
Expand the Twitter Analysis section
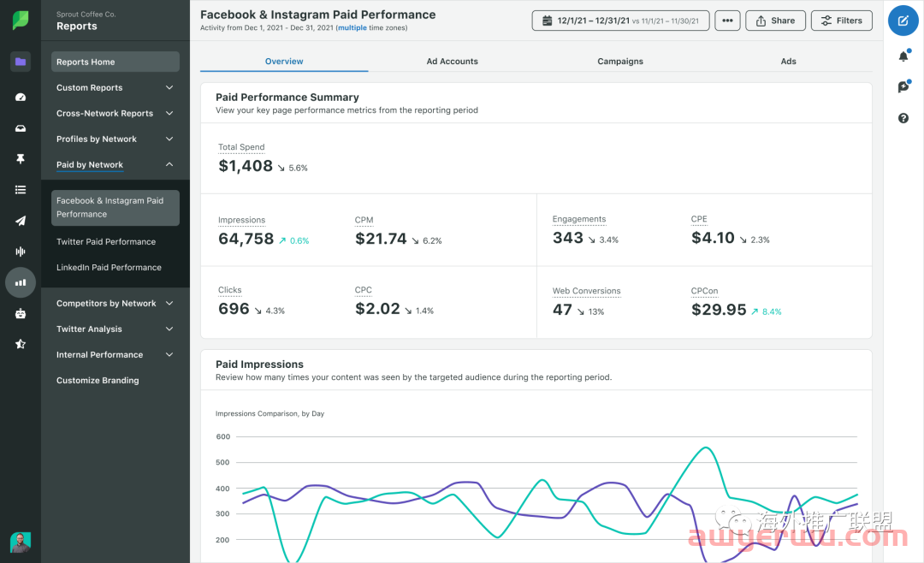point(115,329)
